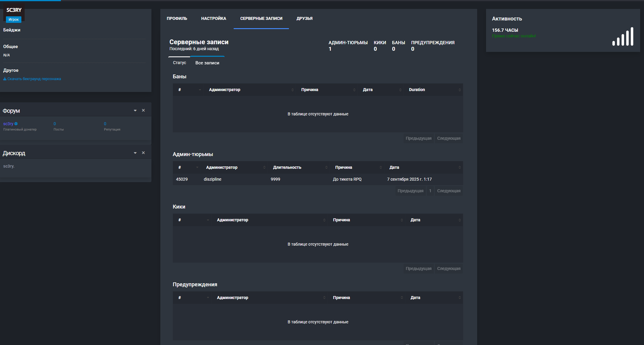Click the gear icon next to sc3ry

16,124
